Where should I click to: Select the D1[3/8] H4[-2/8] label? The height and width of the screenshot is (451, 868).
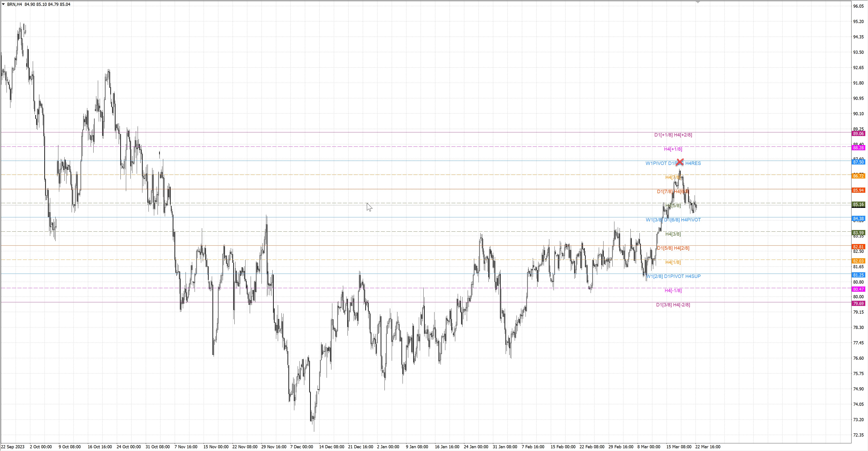tap(673, 305)
